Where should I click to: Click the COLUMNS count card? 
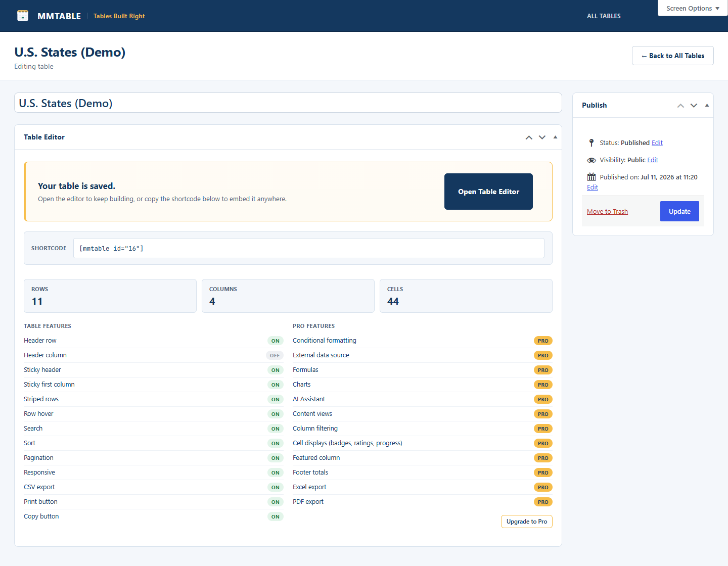288,296
